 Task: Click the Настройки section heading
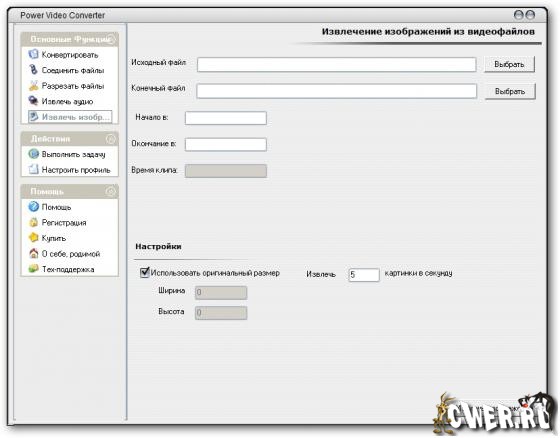tap(158, 247)
